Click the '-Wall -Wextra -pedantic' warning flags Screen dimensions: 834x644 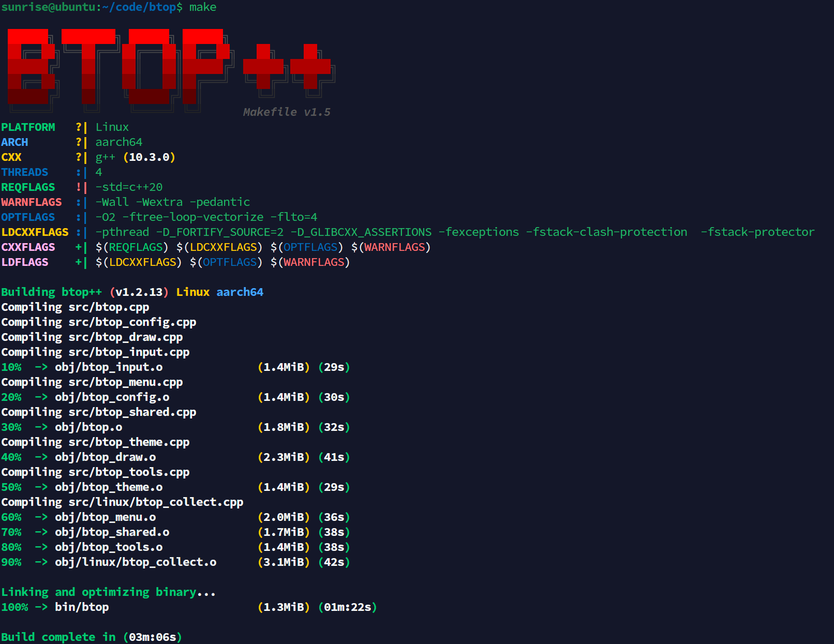pyautogui.click(x=172, y=202)
